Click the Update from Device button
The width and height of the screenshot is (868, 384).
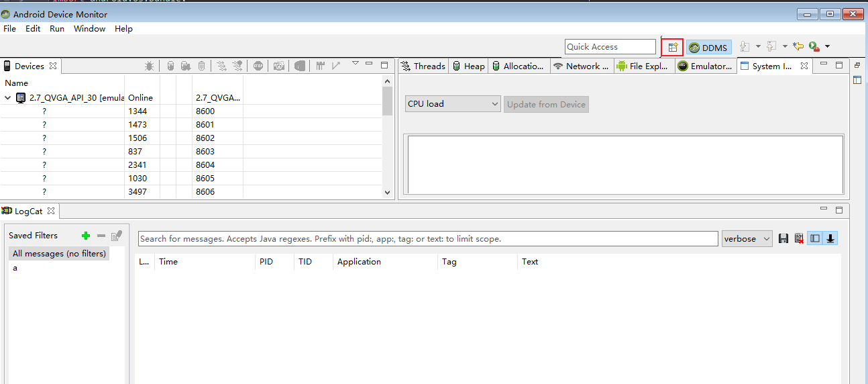[x=546, y=104]
